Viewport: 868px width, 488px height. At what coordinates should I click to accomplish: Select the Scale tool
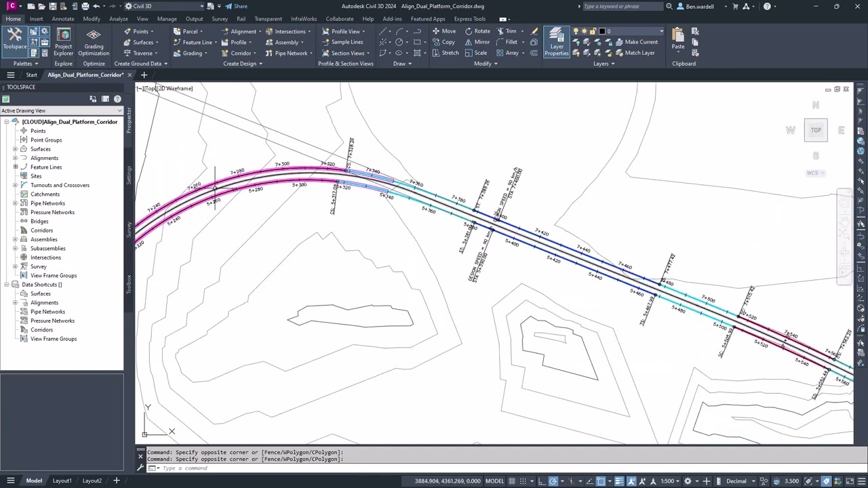point(475,53)
